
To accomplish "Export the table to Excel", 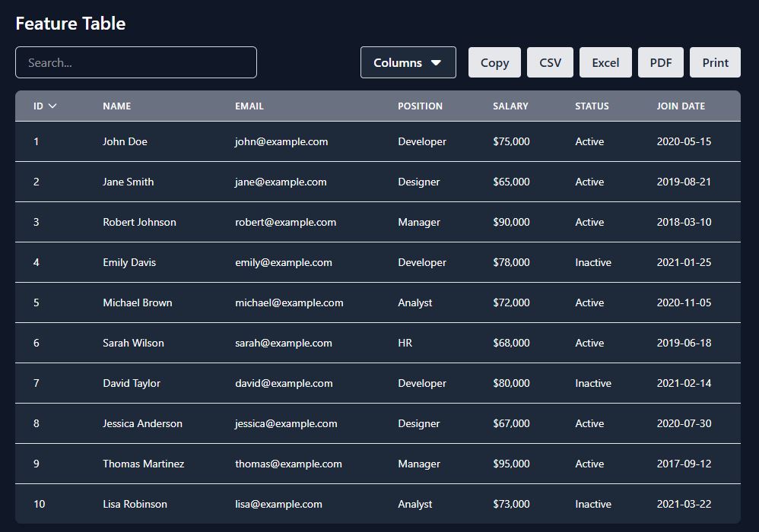I will click(605, 62).
